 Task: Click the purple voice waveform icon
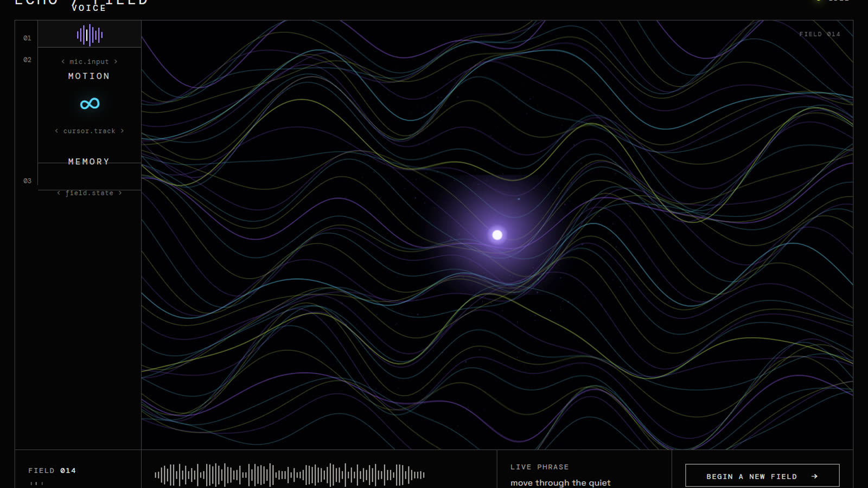tap(90, 35)
